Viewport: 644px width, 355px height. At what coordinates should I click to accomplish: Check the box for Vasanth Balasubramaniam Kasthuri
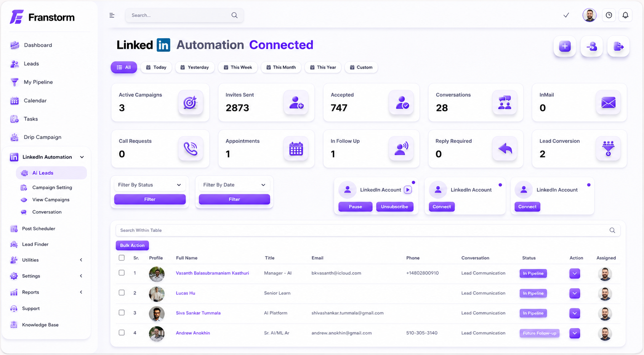tap(122, 273)
